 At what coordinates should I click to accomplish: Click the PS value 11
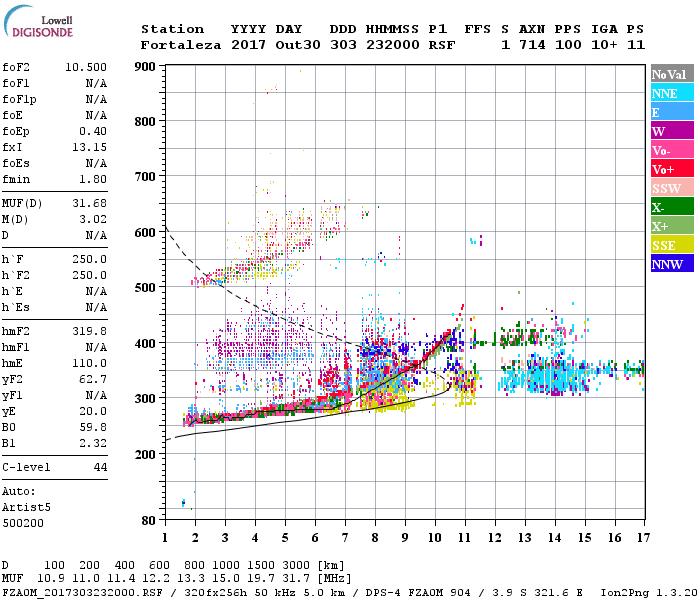point(636,45)
